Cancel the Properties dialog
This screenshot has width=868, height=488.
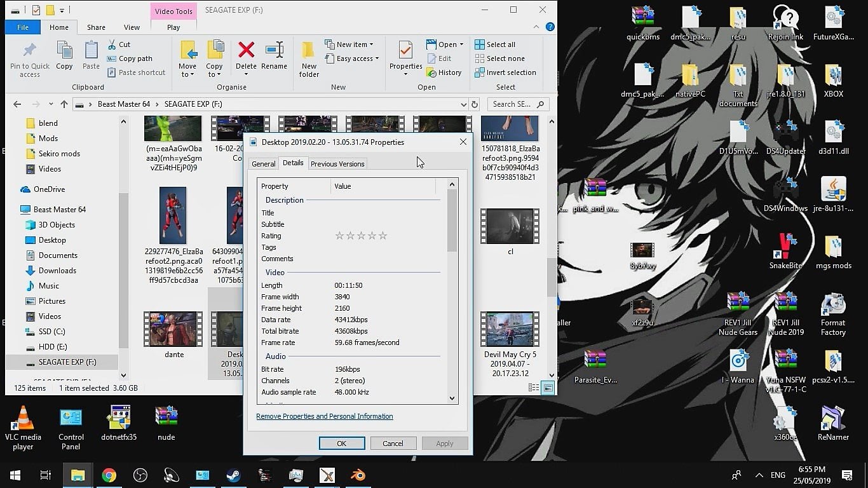pyautogui.click(x=393, y=444)
